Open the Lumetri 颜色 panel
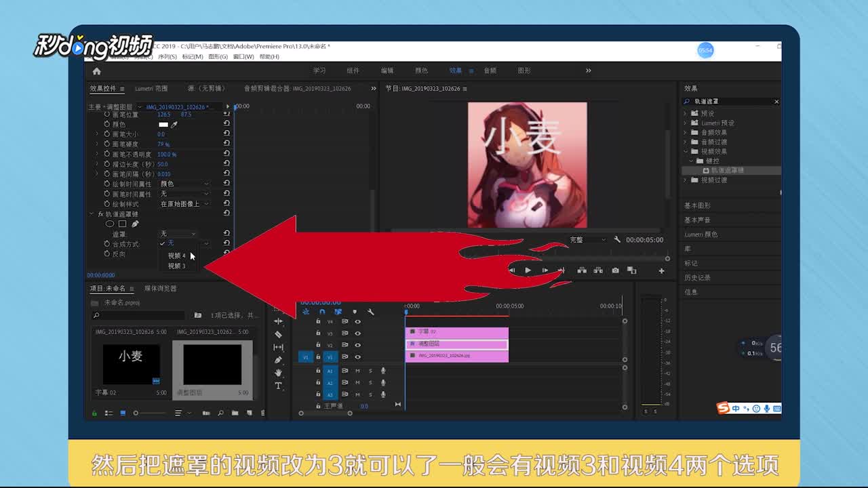Screen dimensions: 868x488 pyautogui.click(x=701, y=235)
